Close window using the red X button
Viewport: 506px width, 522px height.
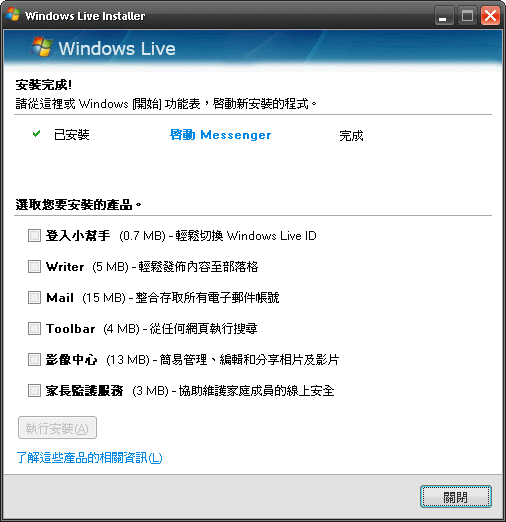point(490,16)
